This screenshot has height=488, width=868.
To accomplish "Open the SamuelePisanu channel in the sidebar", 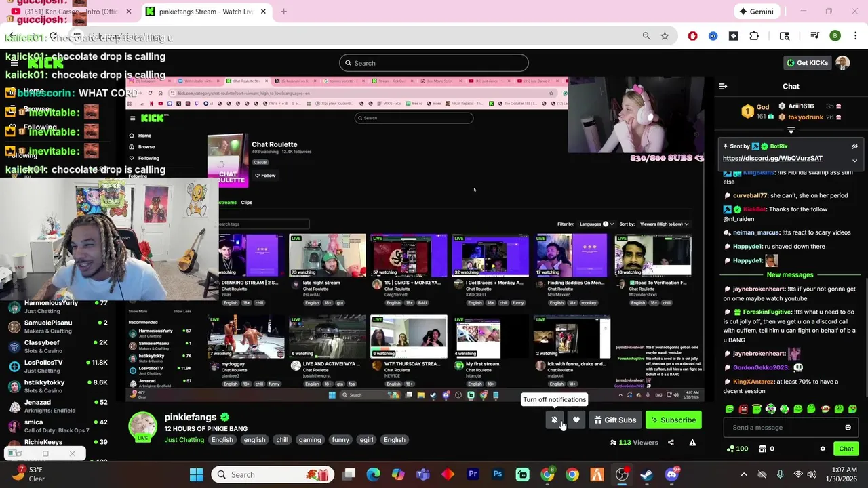I will (x=58, y=327).
